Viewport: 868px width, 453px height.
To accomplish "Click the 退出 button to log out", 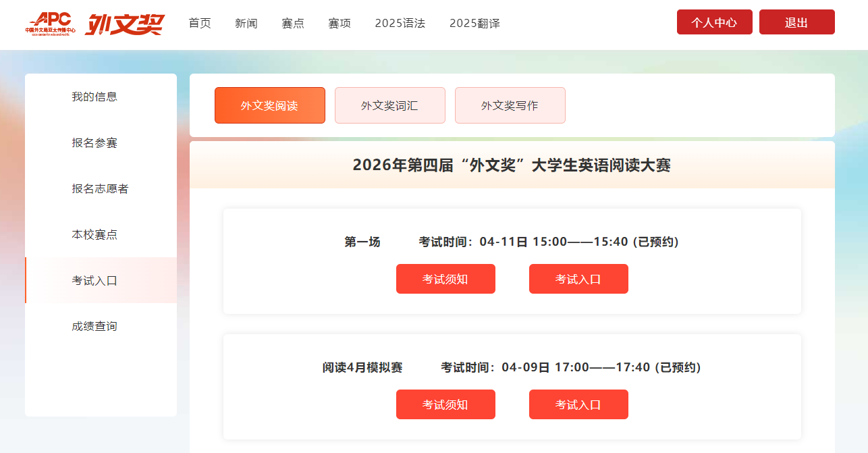I will pyautogui.click(x=796, y=22).
